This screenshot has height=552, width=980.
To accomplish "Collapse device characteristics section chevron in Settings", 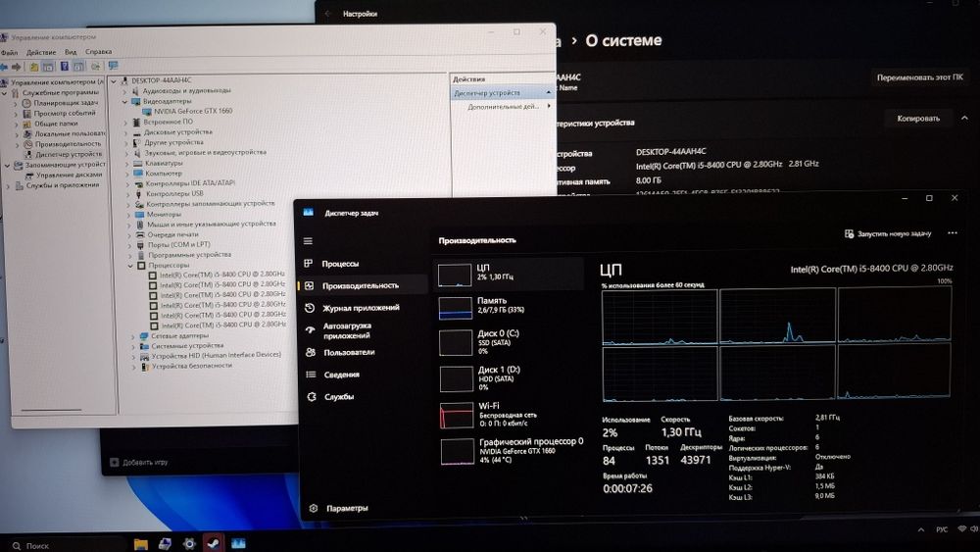I will click(964, 118).
